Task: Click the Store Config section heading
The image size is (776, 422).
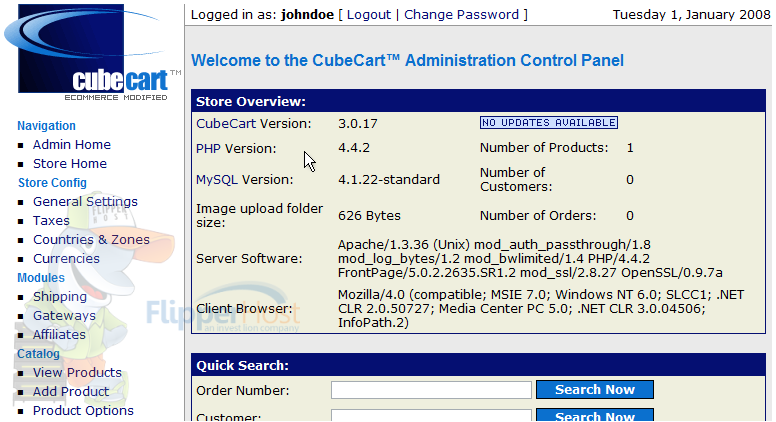Action: [x=52, y=183]
